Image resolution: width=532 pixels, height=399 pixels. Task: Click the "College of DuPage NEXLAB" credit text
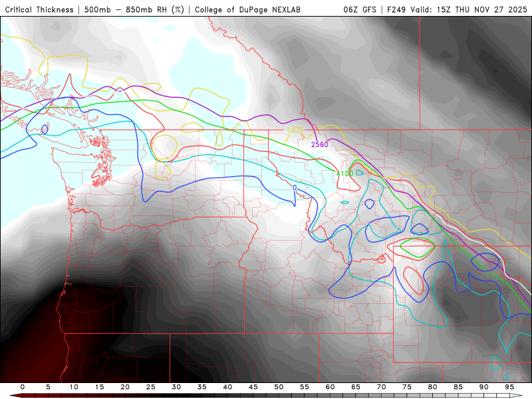pyautogui.click(x=247, y=9)
